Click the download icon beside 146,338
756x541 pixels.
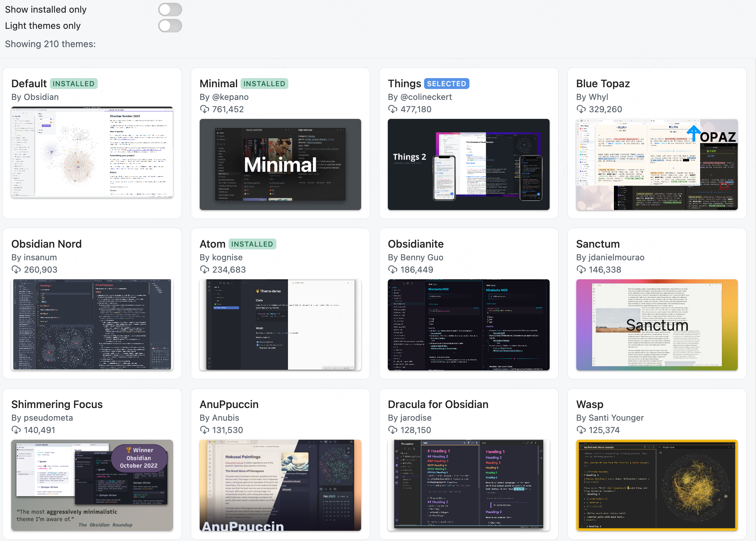click(x=581, y=270)
